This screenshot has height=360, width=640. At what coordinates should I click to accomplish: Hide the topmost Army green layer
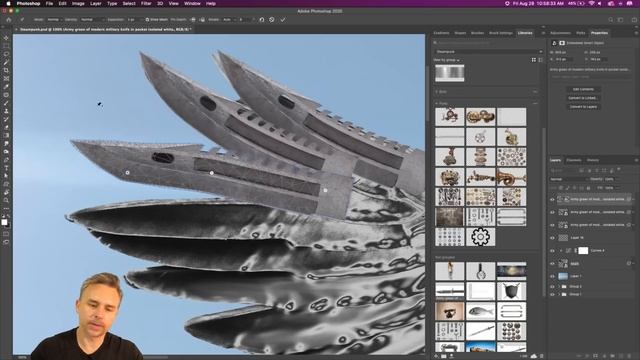(x=552, y=200)
